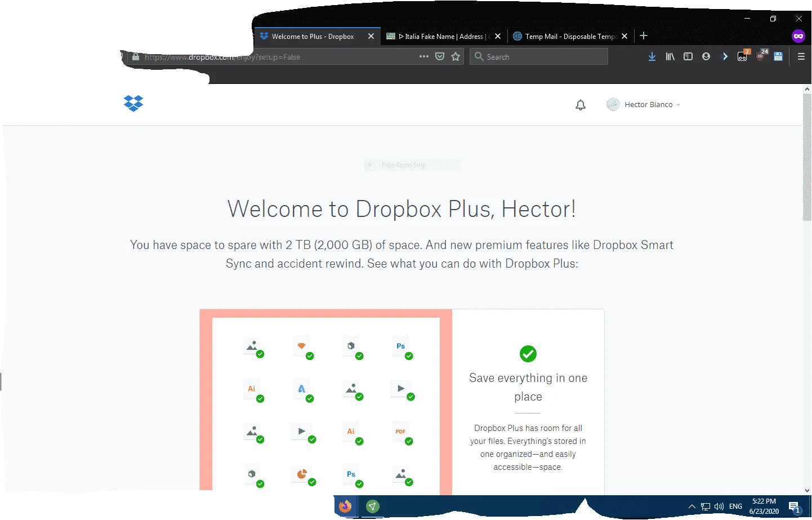The height and width of the screenshot is (520, 812).
Task: Click the ENG language indicator
Action: point(735,506)
